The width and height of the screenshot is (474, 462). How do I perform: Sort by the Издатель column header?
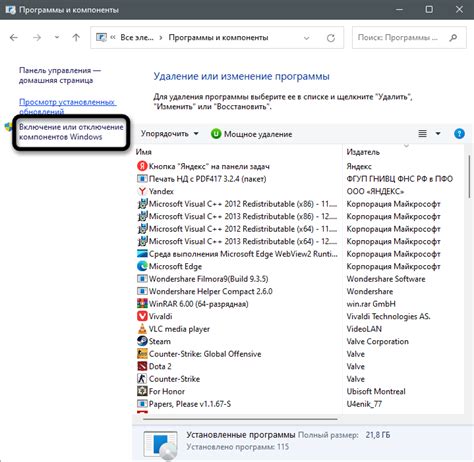point(363,152)
